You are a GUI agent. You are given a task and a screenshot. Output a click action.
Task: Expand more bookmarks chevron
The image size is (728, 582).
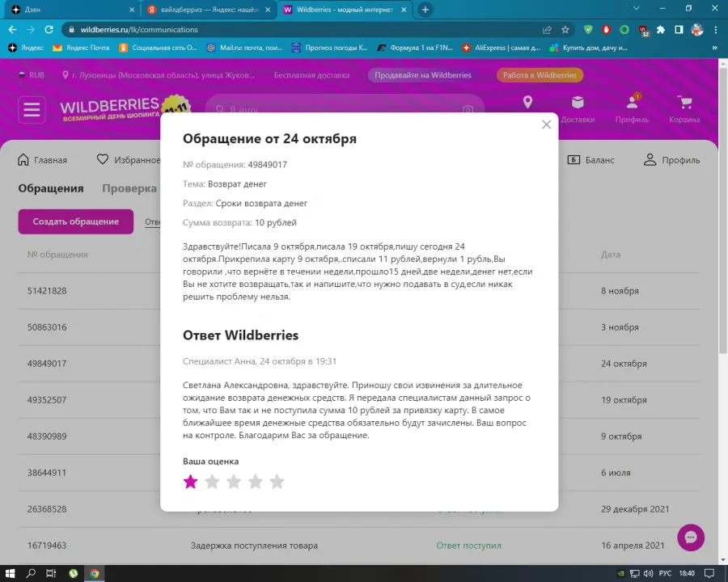pyautogui.click(x=714, y=48)
